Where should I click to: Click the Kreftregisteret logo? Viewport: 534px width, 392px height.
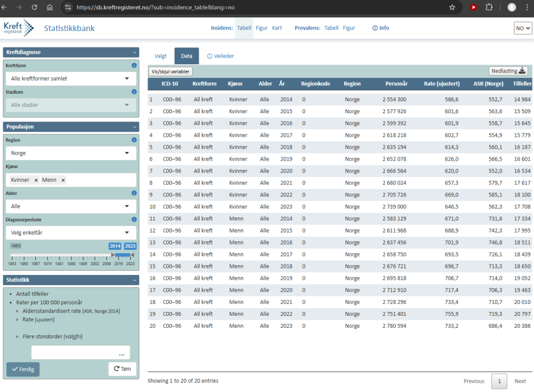19,28
